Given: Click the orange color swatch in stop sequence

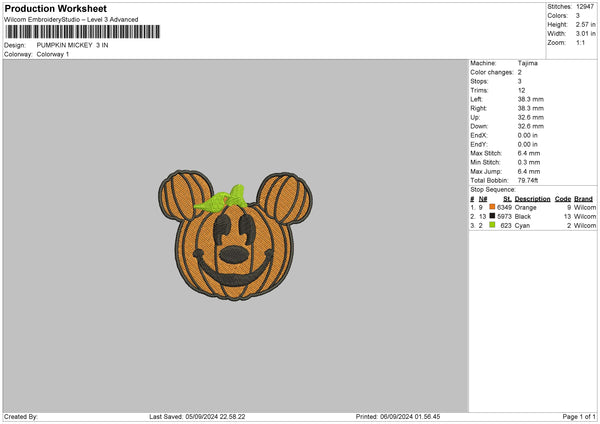Looking at the screenshot, I should click(492, 207).
